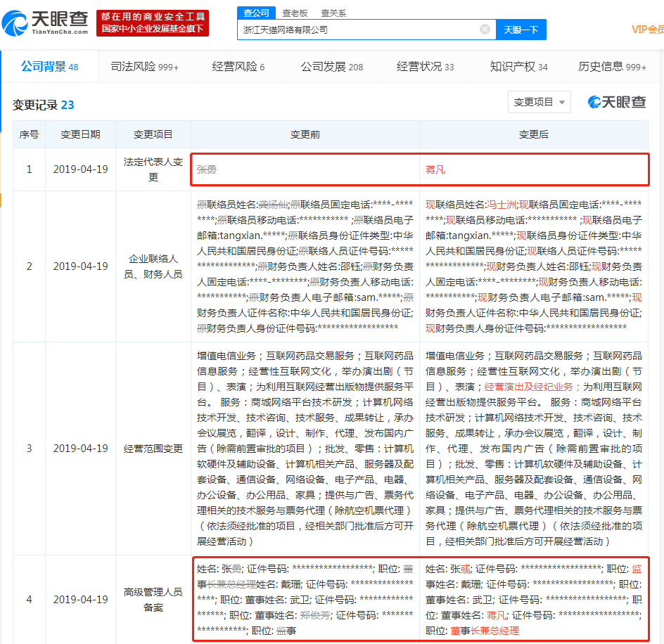
Task: Click the 变更日期 column header
Action: (80, 135)
